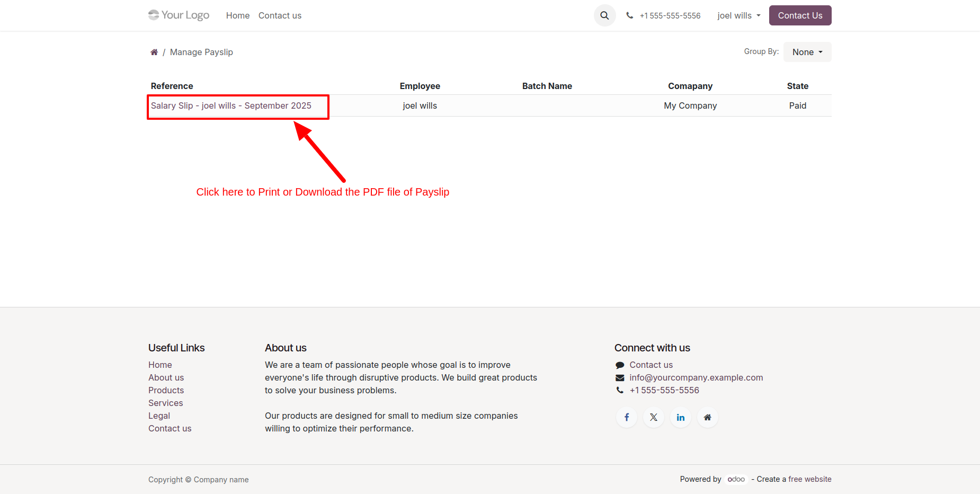Click the search magnifier icon

[604, 15]
